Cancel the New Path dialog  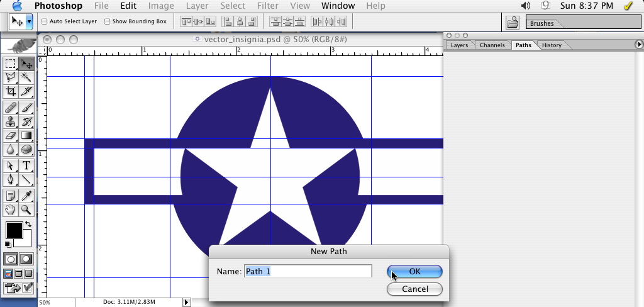click(414, 289)
